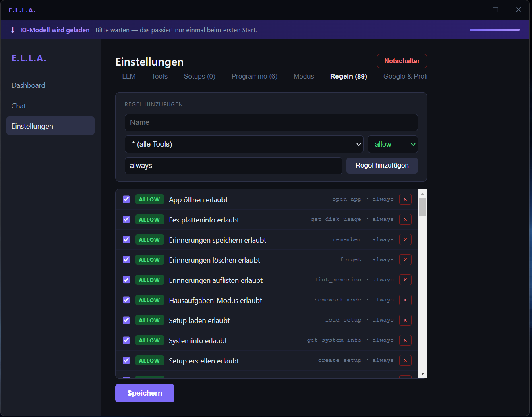Switch to Setups (0) tab
The height and width of the screenshot is (417, 532).
(x=200, y=76)
